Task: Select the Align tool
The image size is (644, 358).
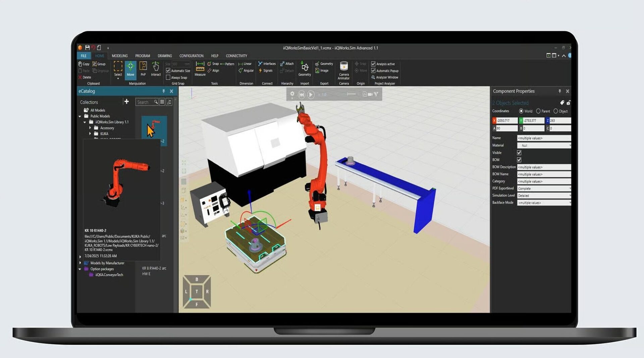Action: pos(214,71)
